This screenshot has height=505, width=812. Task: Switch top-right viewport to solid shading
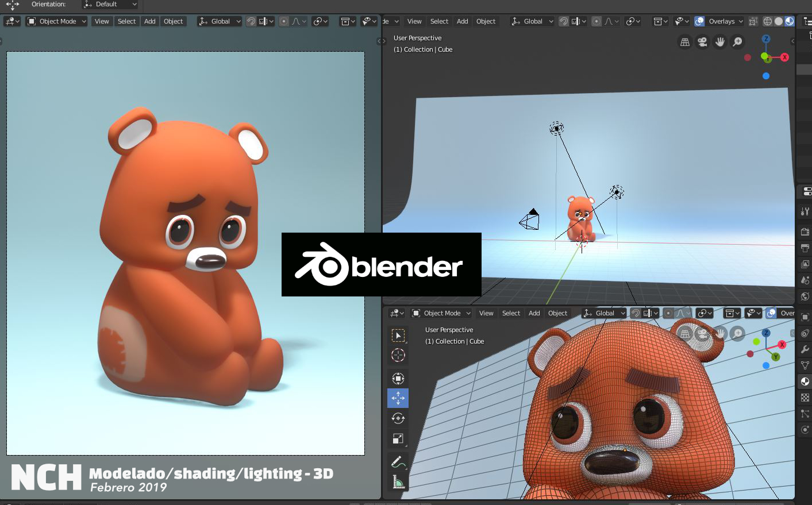[779, 21]
